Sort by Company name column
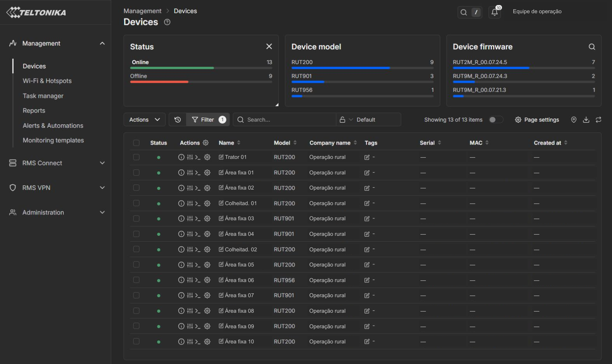The image size is (612, 364). [333, 143]
